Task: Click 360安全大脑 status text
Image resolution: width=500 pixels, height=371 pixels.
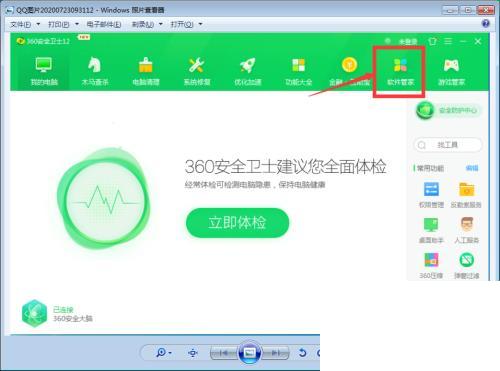Action: 73,319
